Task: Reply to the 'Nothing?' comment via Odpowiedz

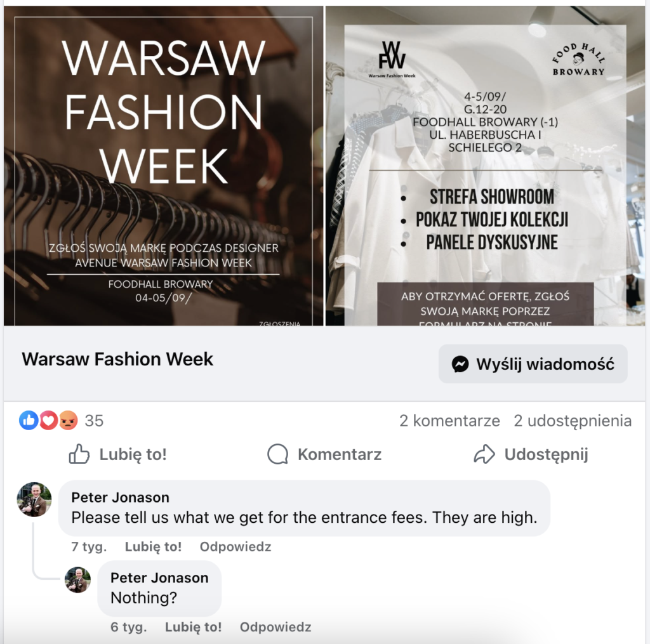Action: click(275, 627)
